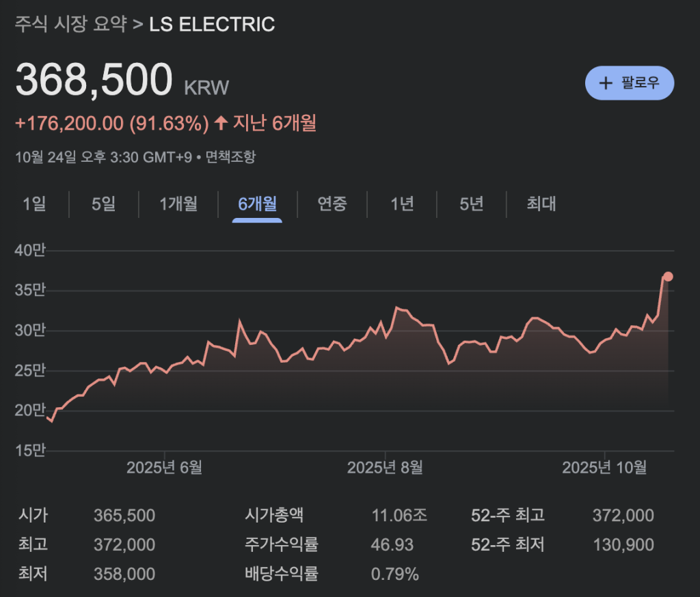
Task: Click the 면책조항 disclaimer link
Action: (234, 156)
